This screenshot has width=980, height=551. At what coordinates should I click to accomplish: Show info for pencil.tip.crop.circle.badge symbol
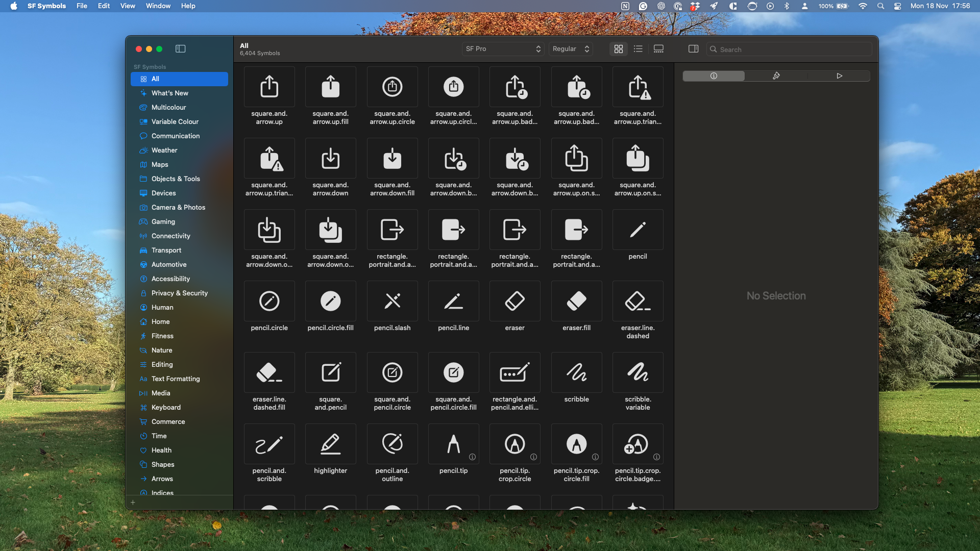[x=656, y=457]
